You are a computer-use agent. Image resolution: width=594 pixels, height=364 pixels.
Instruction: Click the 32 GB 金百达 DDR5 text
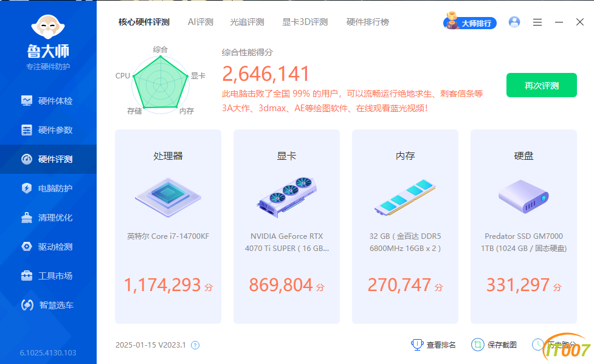(x=405, y=242)
